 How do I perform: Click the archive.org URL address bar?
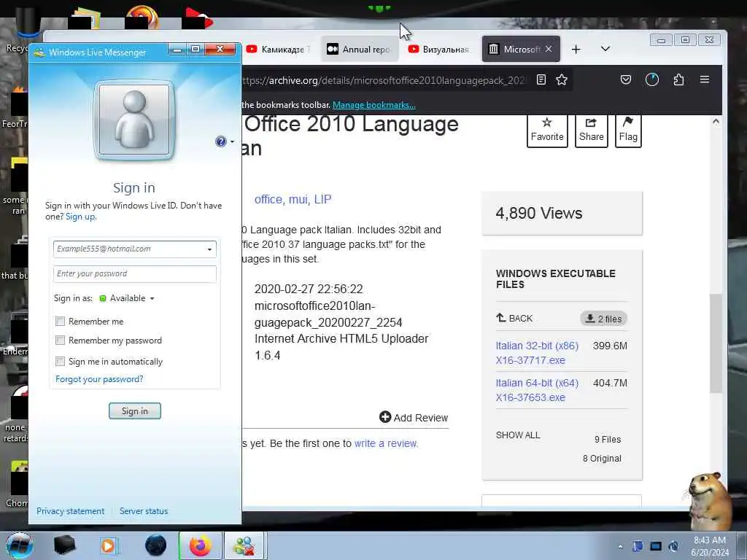(384, 80)
